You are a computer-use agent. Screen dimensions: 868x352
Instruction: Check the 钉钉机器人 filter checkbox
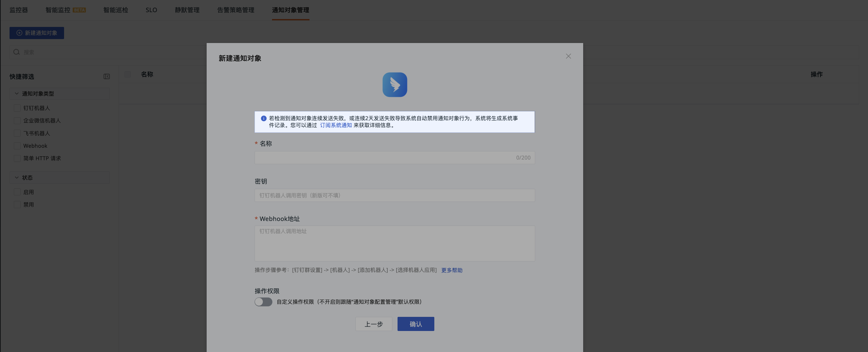point(17,108)
